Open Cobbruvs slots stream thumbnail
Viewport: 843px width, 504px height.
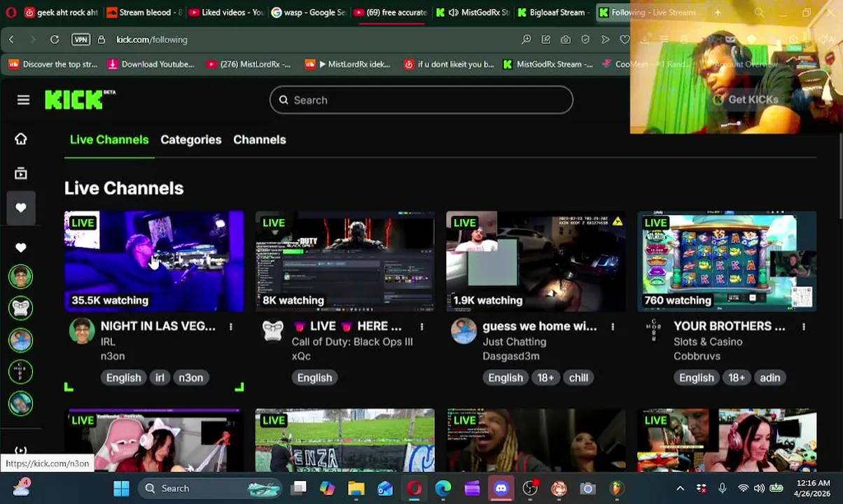pos(727,261)
